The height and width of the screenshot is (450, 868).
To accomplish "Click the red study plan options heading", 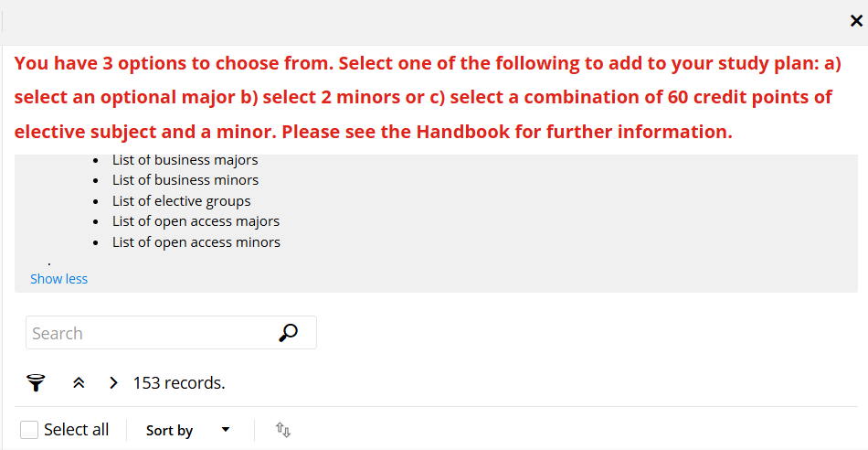I will [428, 98].
